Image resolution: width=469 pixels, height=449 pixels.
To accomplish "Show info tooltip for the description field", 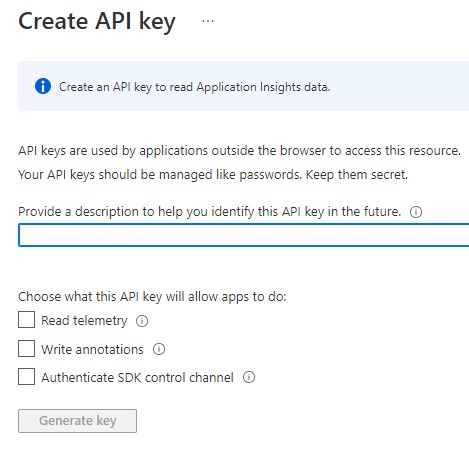I will click(416, 212).
